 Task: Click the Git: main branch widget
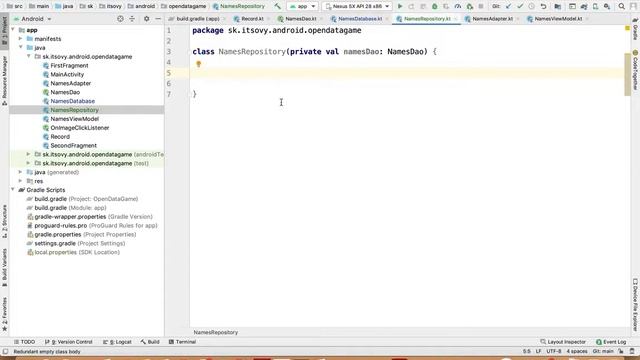(603, 351)
